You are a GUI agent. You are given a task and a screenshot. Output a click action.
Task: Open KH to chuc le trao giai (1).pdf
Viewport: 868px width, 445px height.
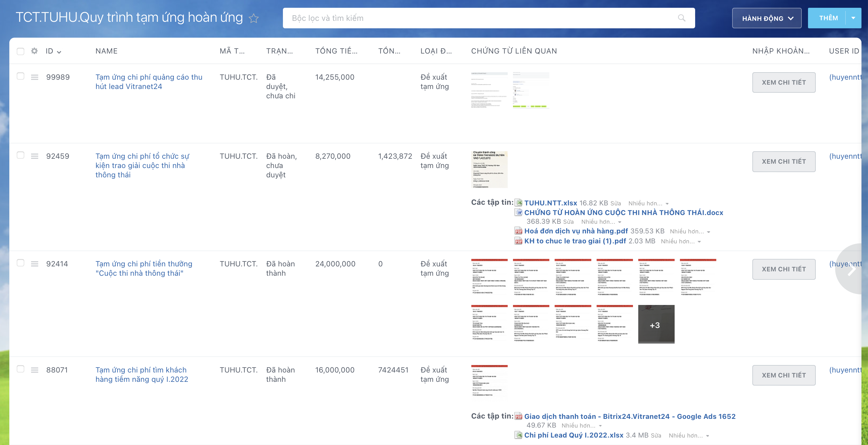(575, 241)
